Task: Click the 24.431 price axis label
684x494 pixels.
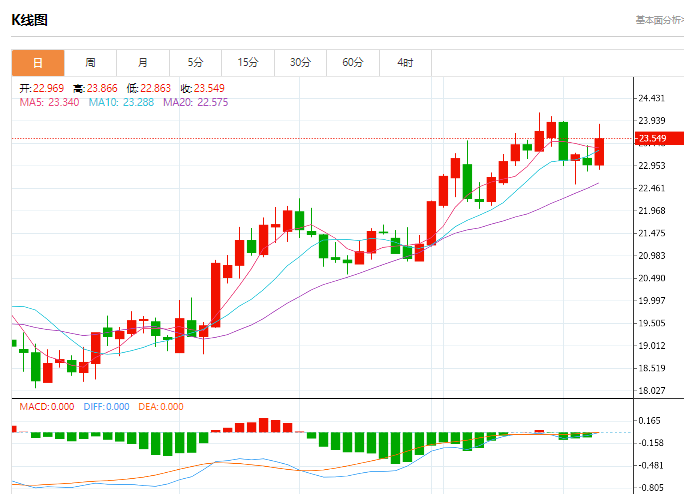Action: [x=652, y=98]
